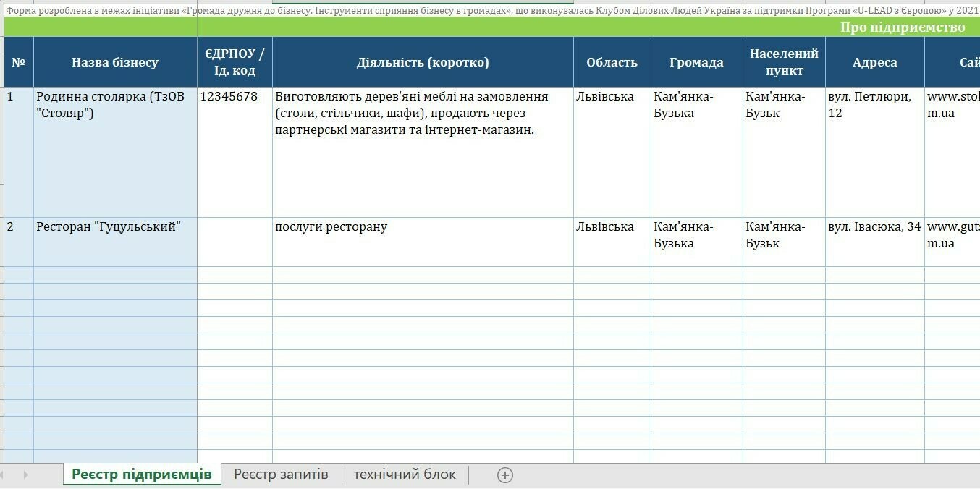Add a new sheet with plus icon
Image resolution: width=980 pixels, height=489 pixels.
(x=505, y=475)
